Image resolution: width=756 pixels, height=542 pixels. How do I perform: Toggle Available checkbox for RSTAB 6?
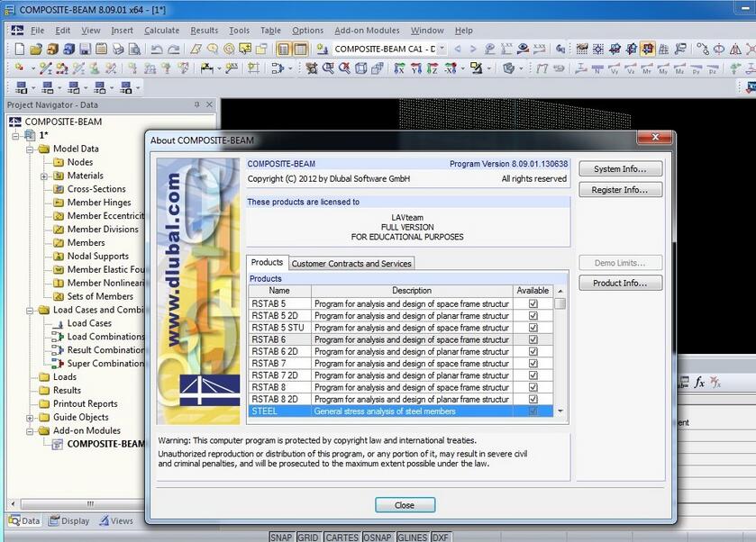[533, 339]
